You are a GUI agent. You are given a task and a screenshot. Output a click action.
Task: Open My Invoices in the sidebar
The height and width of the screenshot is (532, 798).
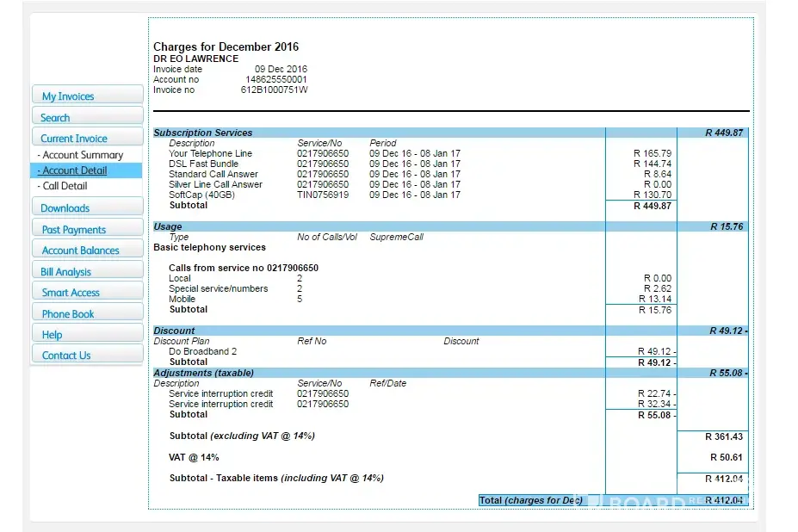point(86,96)
